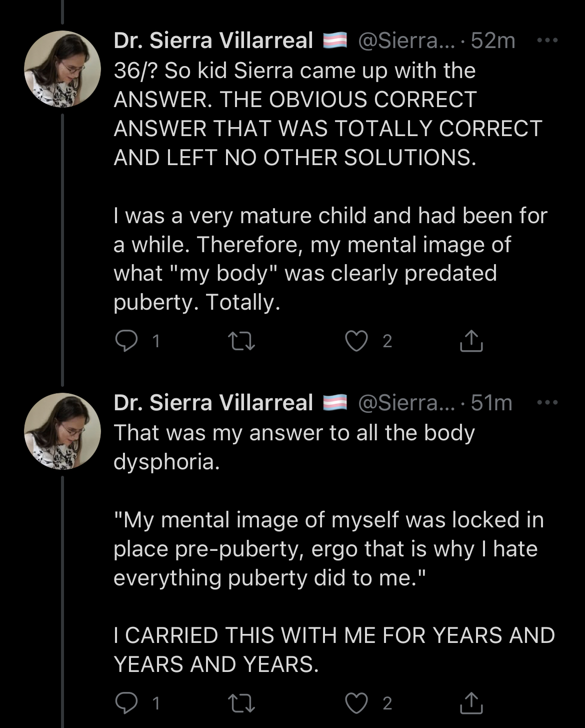Retweet the 52m tweet

tap(241, 341)
